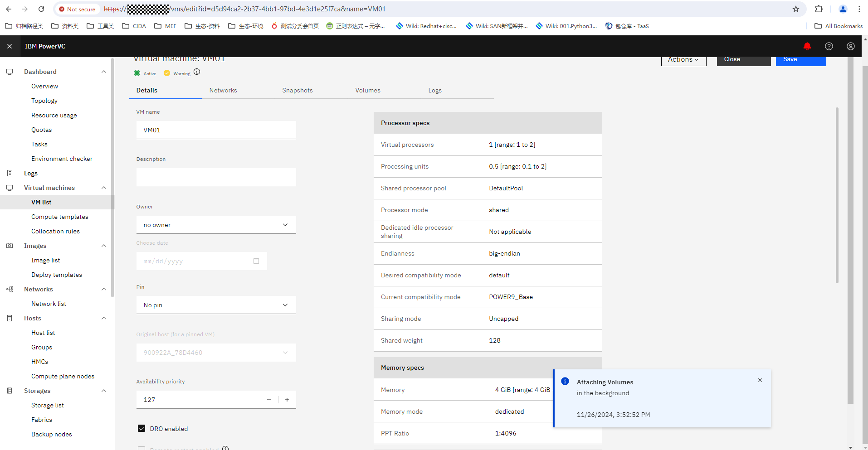
Task: Collapse the Virtual machines section
Action: (x=104, y=188)
